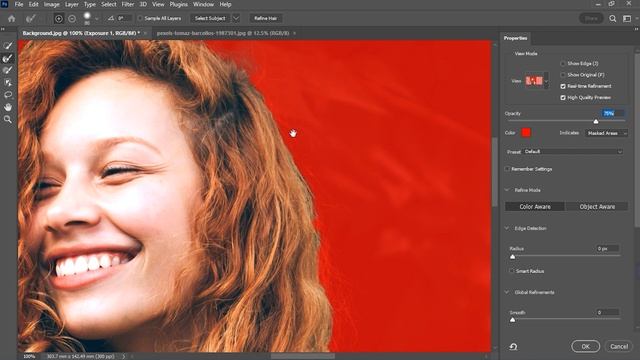640x360 pixels.
Task: Collapse the Global Refinements section
Action: point(507,292)
